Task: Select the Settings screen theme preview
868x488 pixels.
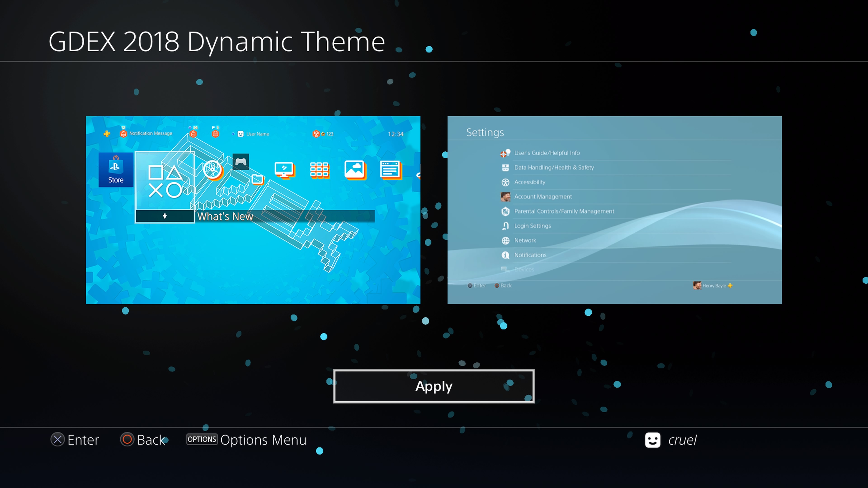Action: point(615,210)
